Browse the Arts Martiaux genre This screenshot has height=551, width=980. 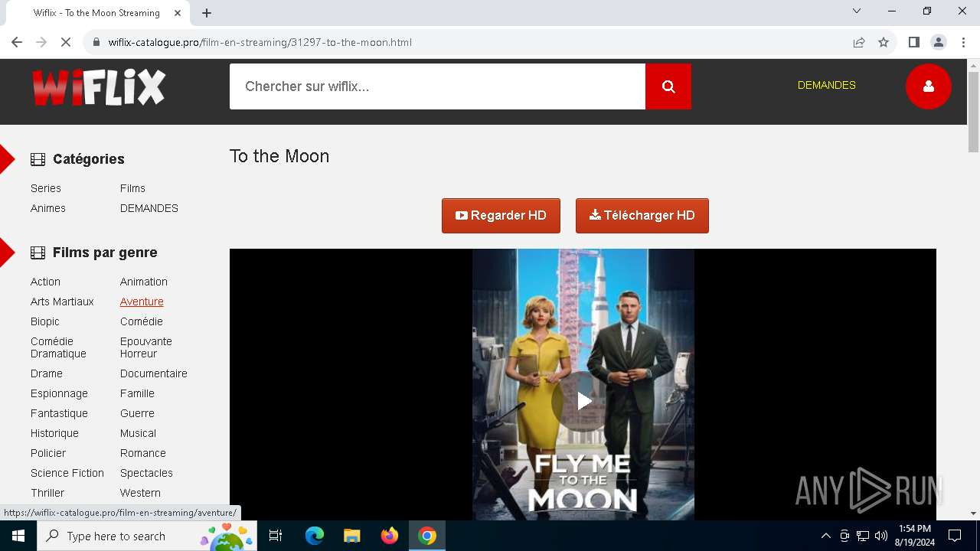(62, 302)
